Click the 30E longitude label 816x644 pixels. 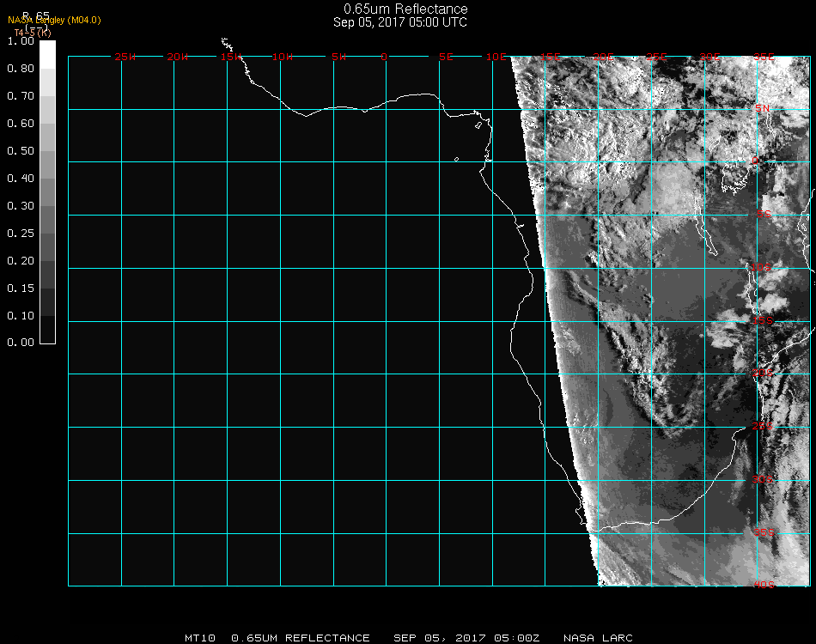(709, 57)
